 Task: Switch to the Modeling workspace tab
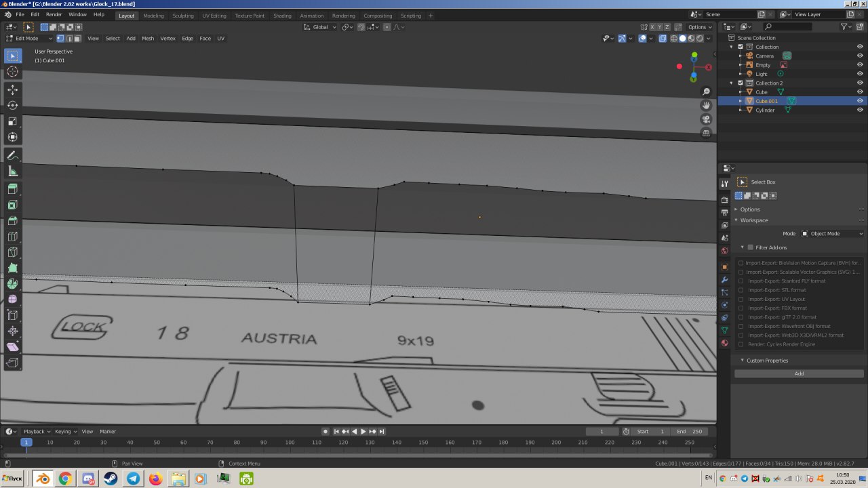tap(153, 16)
